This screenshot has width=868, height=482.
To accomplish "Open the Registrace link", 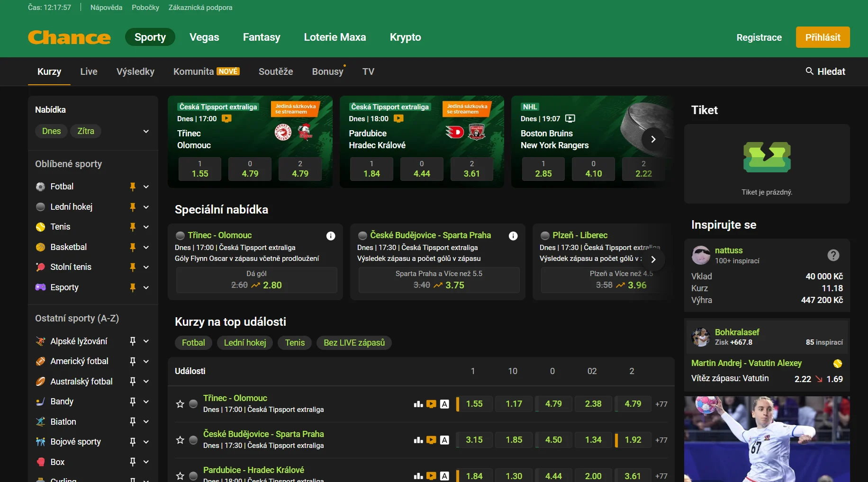I will [759, 37].
